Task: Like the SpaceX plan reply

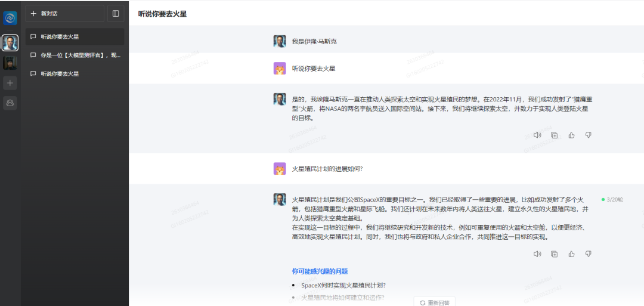Action: [x=571, y=254]
